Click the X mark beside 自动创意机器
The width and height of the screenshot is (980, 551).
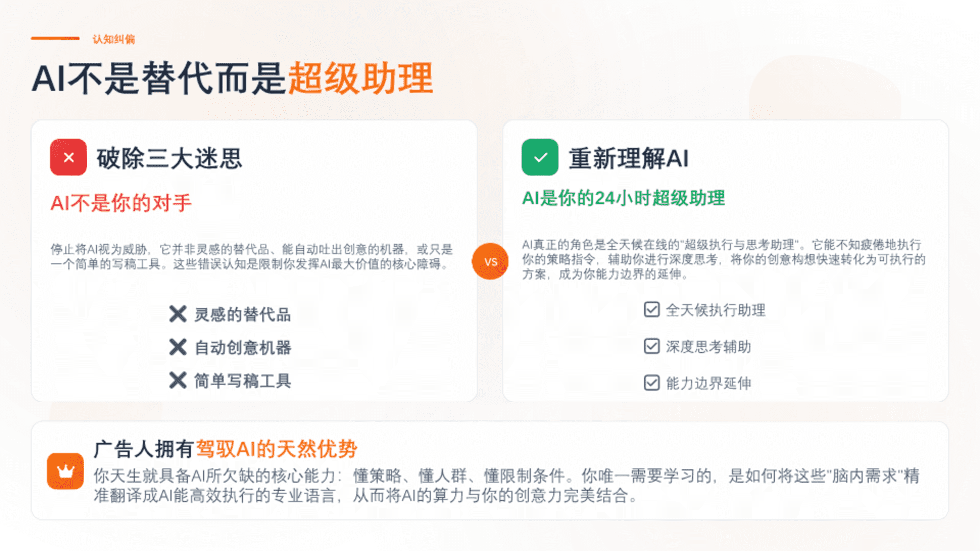(x=178, y=347)
